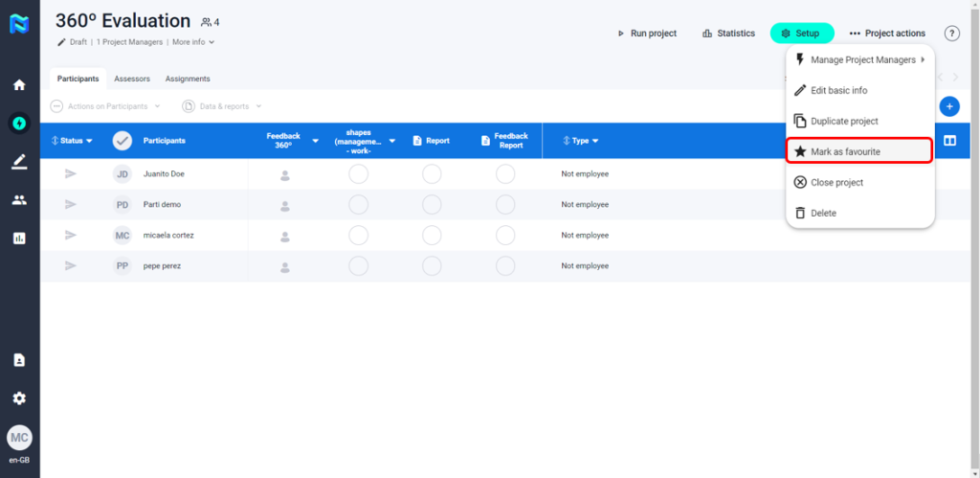The width and height of the screenshot is (980, 478).
Task: Click the help question mark icon
Action: point(951,34)
